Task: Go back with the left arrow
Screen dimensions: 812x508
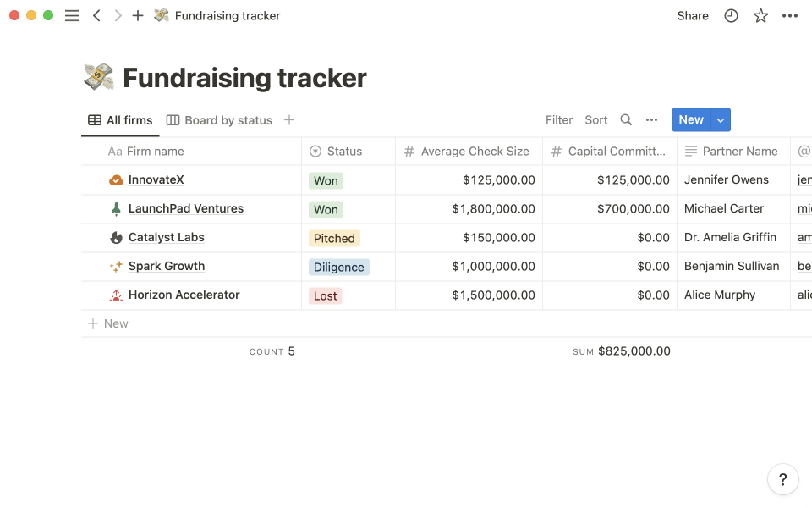Action: pyautogui.click(x=97, y=16)
